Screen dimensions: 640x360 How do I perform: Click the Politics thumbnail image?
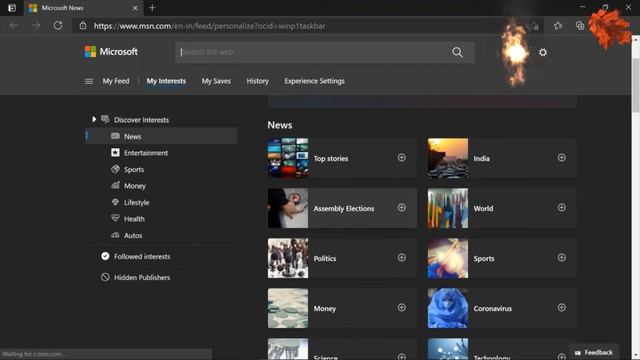coord(288,258)
